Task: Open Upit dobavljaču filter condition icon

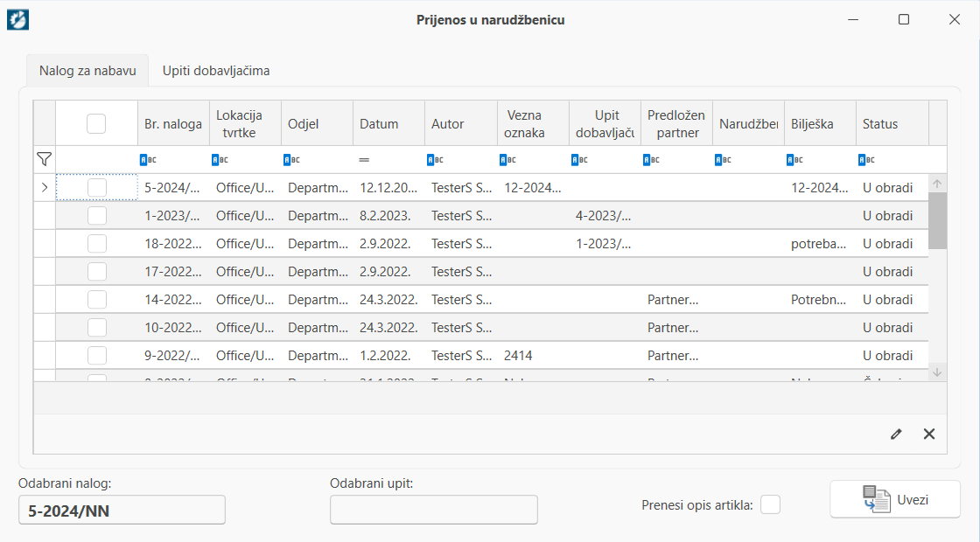Action: click(x=579, y=160)
